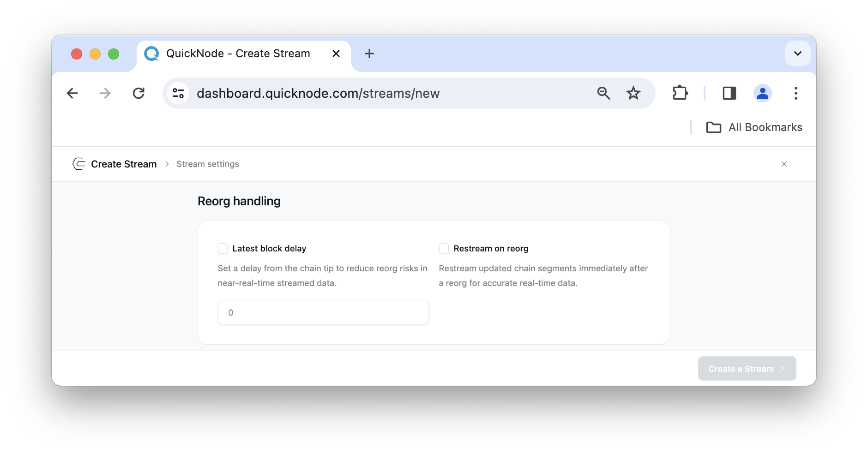Click the browser back arrow

[72, 93]
